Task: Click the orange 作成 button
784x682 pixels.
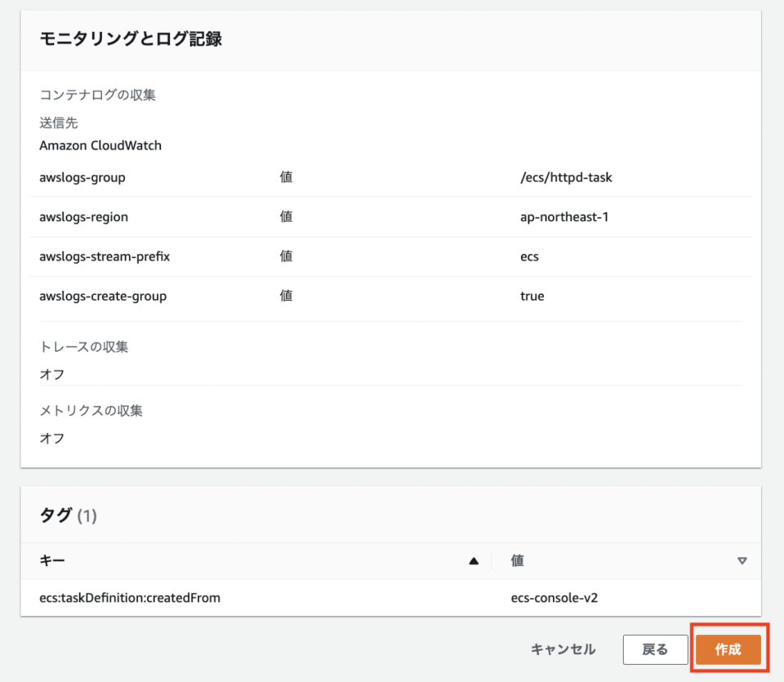Action: click(x=728, y=649)
